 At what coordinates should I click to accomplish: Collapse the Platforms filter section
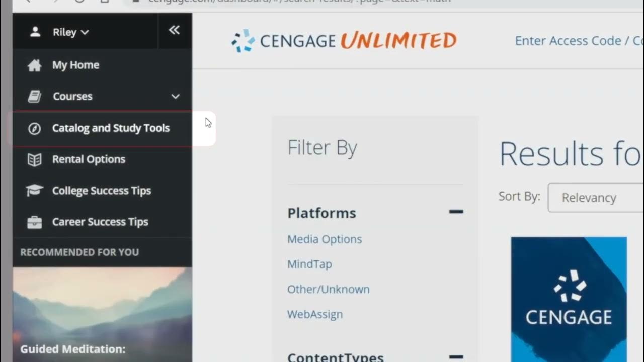point(456,212)
